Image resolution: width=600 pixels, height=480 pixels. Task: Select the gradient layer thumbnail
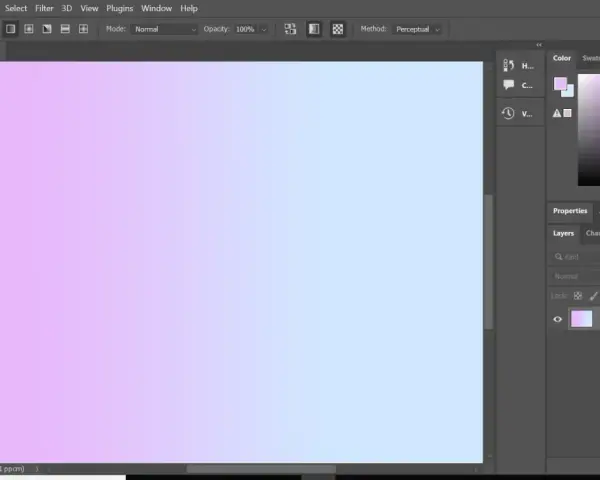point(581,319)
